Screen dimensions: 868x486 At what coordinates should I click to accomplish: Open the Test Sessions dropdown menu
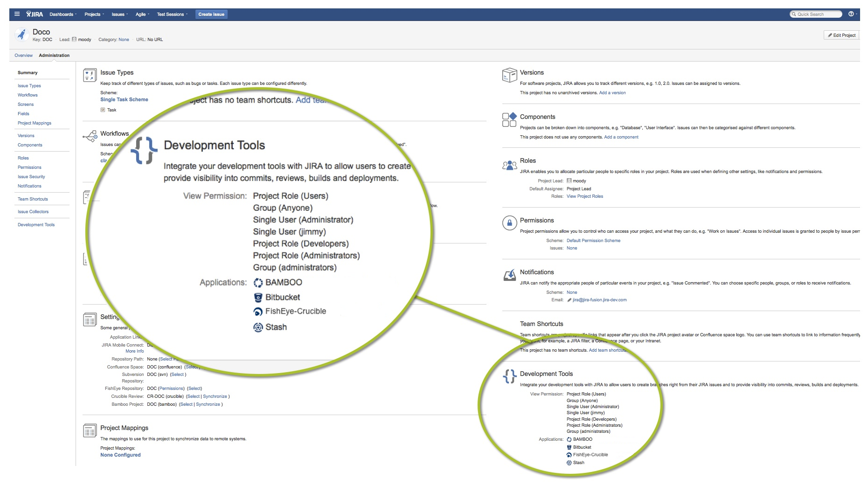coord(173,14)
